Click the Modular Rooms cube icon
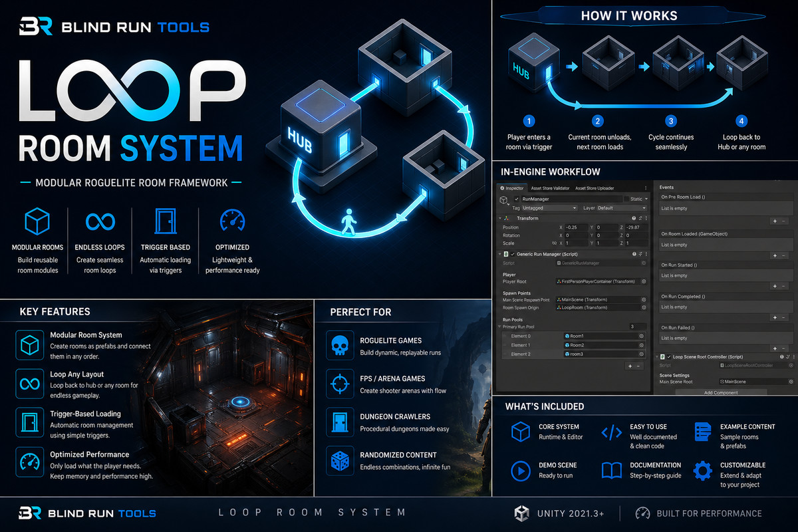This screenshot has width=798, height=532. [x=37, y=220]
